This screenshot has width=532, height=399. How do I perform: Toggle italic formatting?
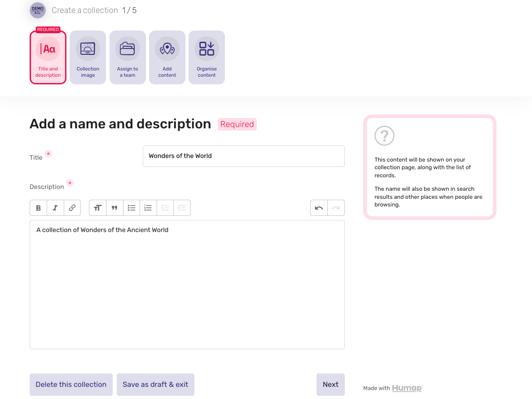pyautogui.click(x=55, y=207)
